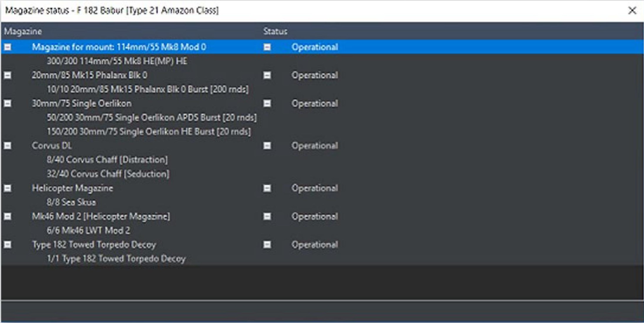Select the 300/300 114mm/55 Mk8 HE entry
Image resolution: width=644 pixels, height=323 pixels.
[117, 61]
